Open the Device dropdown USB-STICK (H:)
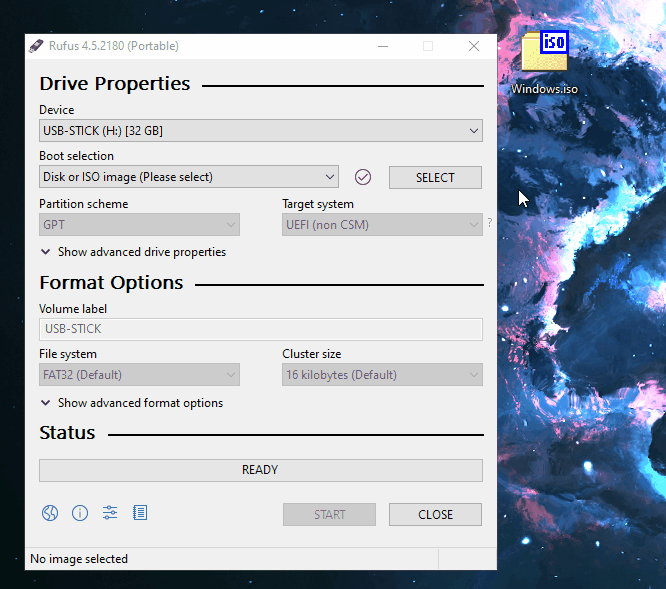Image resolution: width=666 pixels, height=589 pixels. [x=261, y=131]
